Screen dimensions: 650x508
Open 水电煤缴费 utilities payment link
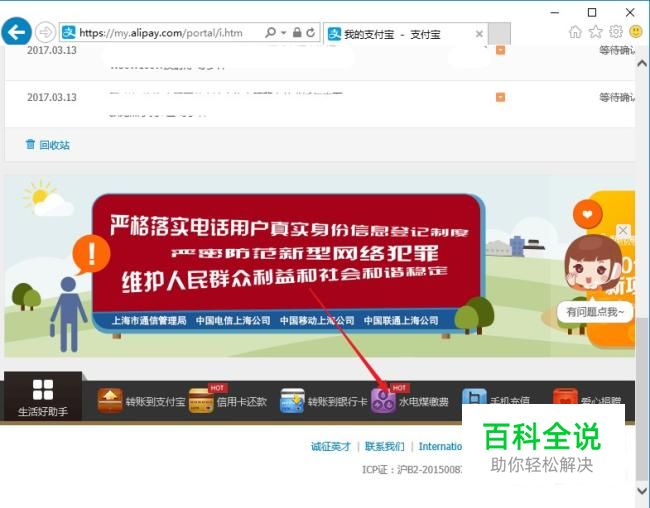(424, 401)
